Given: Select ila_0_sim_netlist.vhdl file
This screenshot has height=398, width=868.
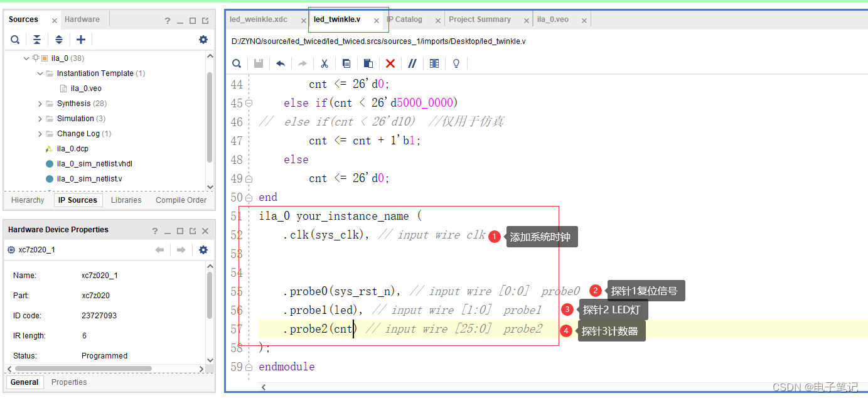Looking at the screenshot, I should coord(95,164).
